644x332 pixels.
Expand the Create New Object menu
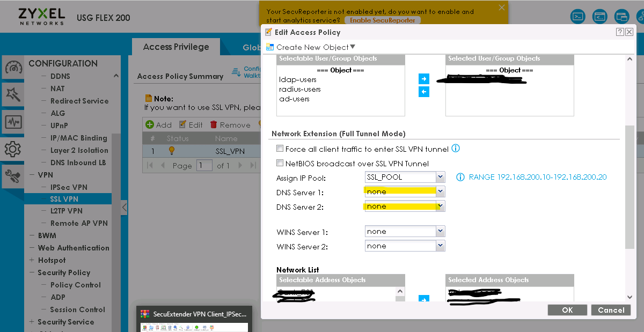pyautogui.click(x=353, y=47)
